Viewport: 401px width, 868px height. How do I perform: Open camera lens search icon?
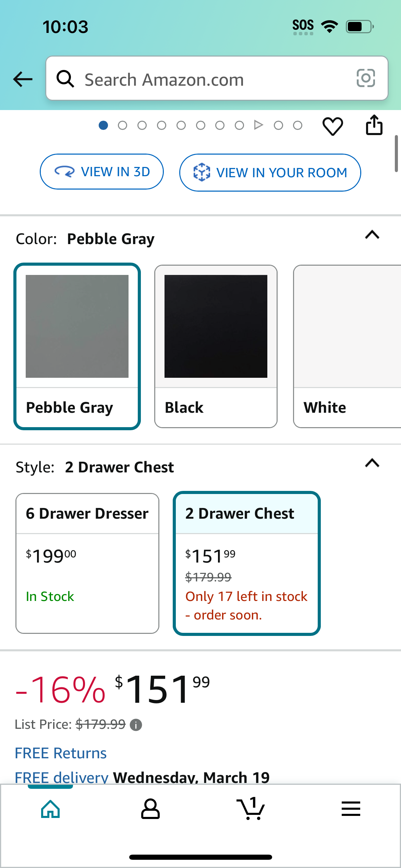[366, 78]
